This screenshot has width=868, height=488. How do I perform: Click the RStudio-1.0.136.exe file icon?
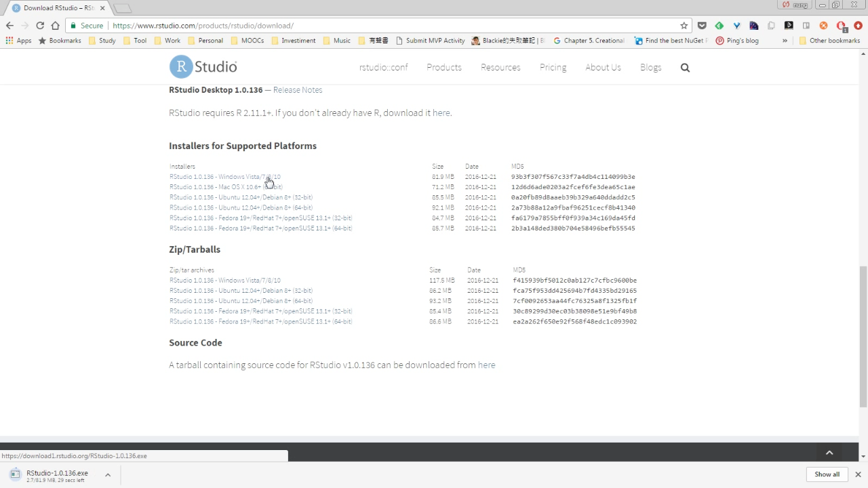click(15, 474)
